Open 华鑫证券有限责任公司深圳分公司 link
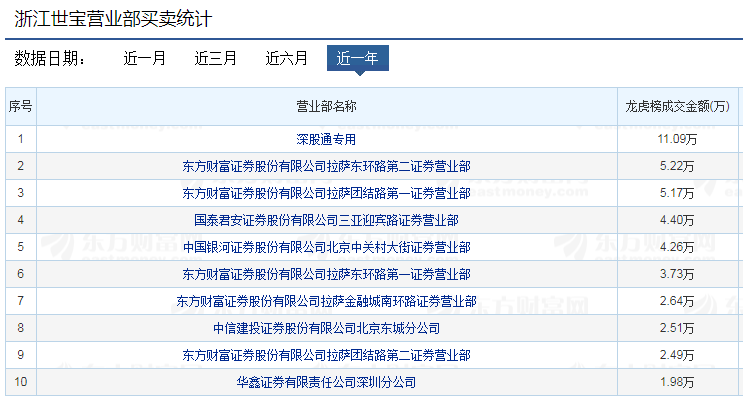The image size is (743, 399). [326, 382]
